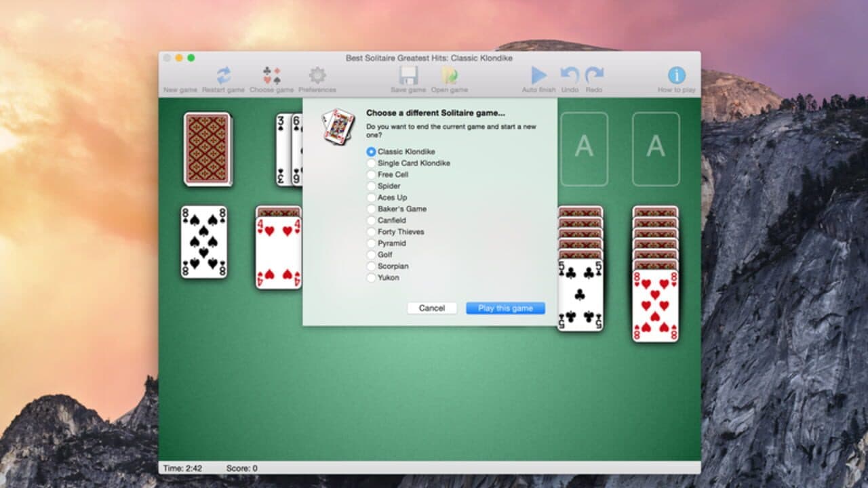Select Baker's Game option
Screen dimensions: 868x488
tap(397, 209)
